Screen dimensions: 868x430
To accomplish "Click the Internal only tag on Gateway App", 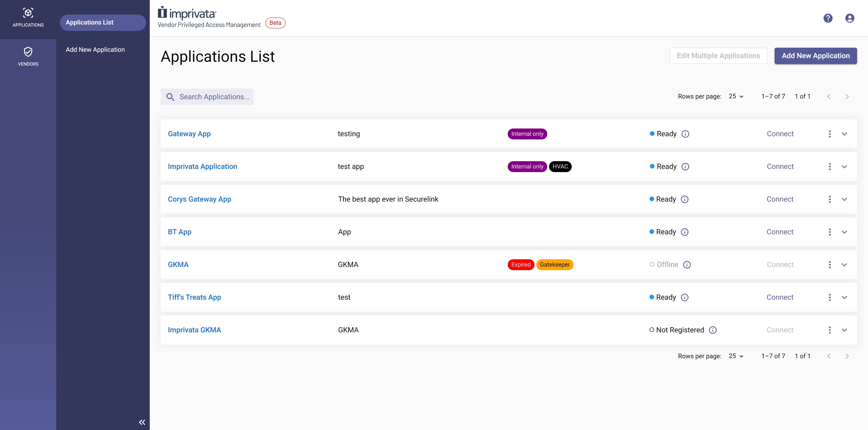I will pos(527,134).
